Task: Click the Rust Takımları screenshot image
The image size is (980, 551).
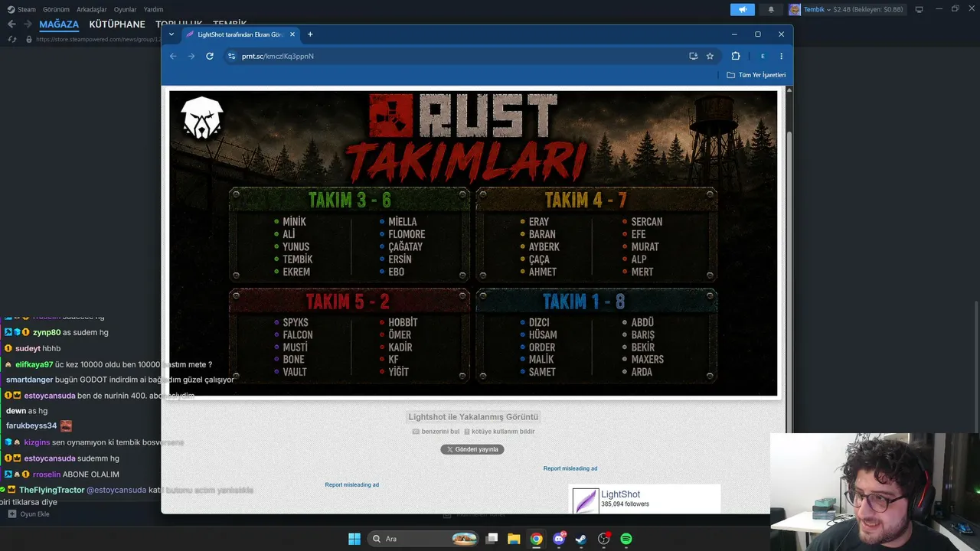Action: pos(473,243)
